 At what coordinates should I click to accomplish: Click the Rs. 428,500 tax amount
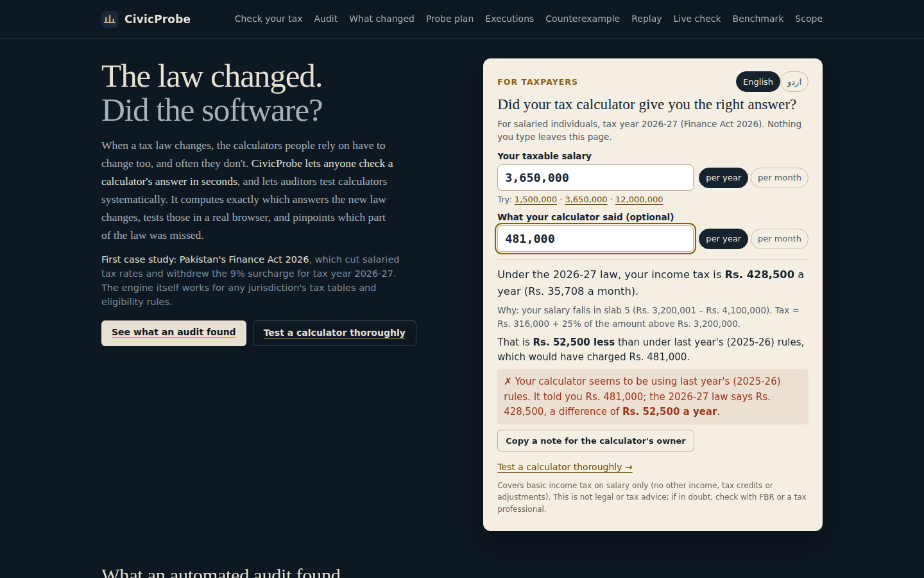click(760, 274)
